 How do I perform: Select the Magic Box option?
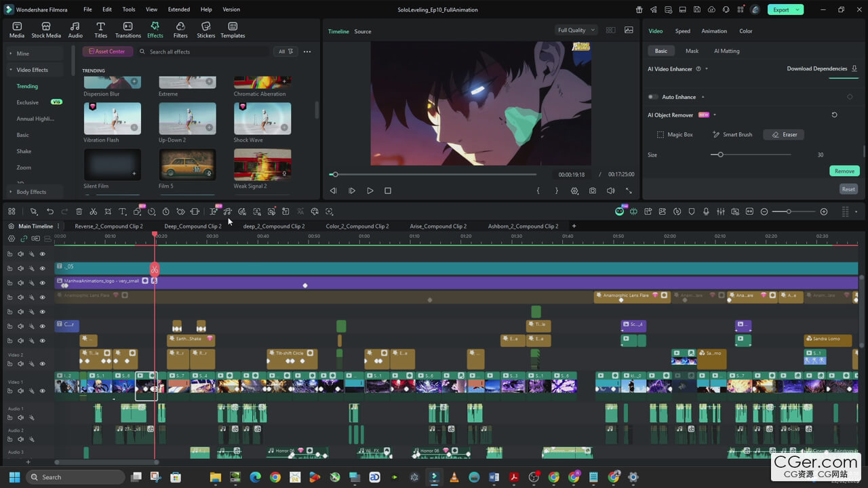pos(674,135)
